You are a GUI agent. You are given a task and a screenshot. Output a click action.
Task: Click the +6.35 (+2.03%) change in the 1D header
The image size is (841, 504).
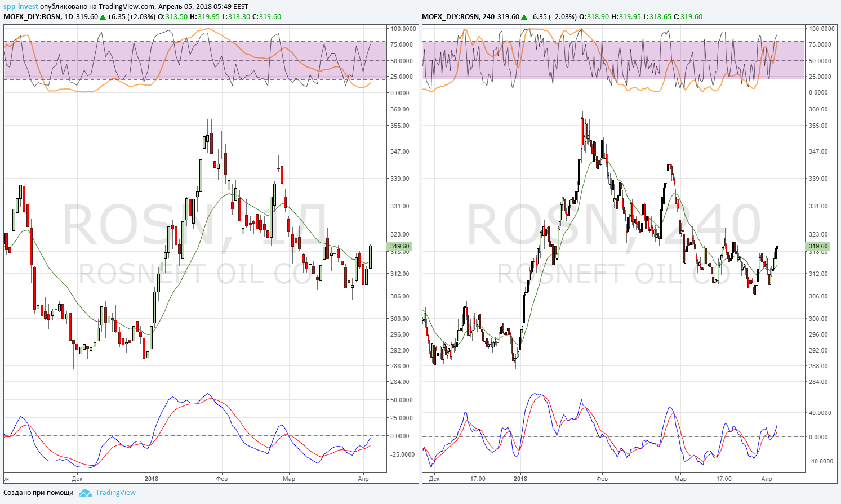pyautogui.click(x=131, y=17)
